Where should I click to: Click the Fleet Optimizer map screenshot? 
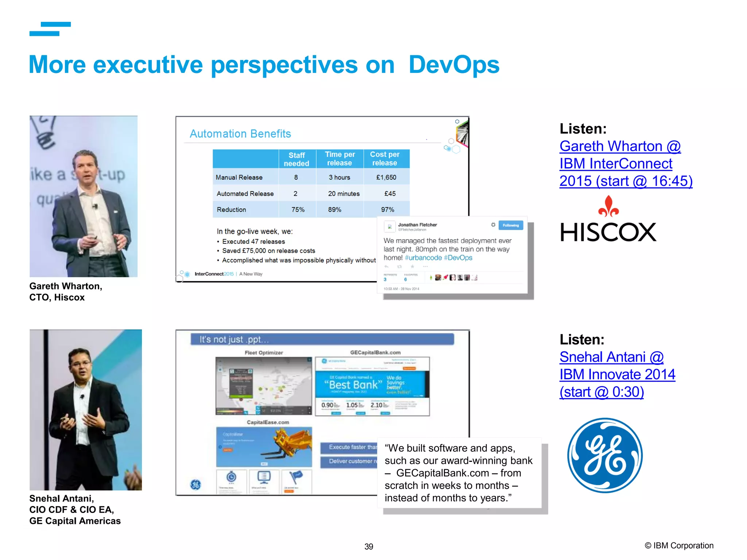[264, 386]
